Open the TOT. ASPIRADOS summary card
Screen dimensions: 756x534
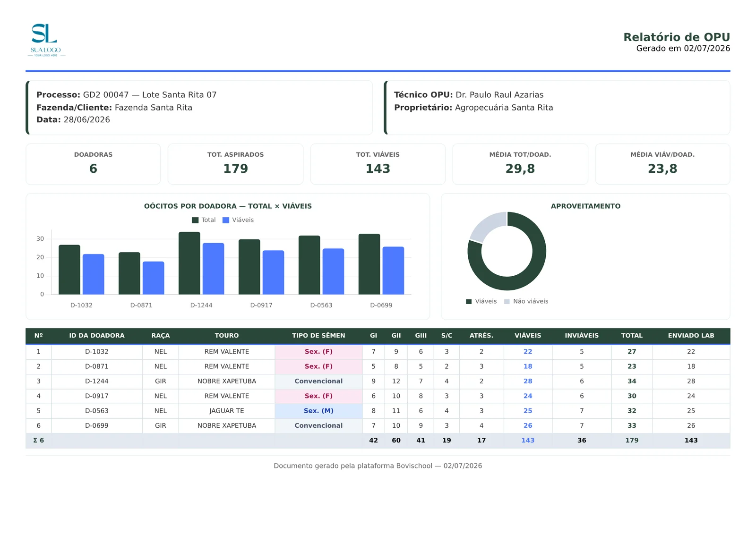[x=235, y=164]
